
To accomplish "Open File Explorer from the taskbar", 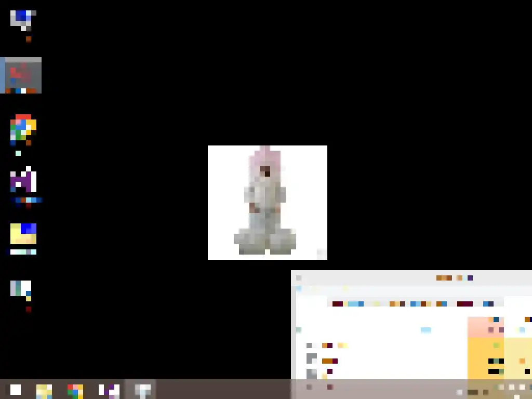I will (x=44, y=390).
